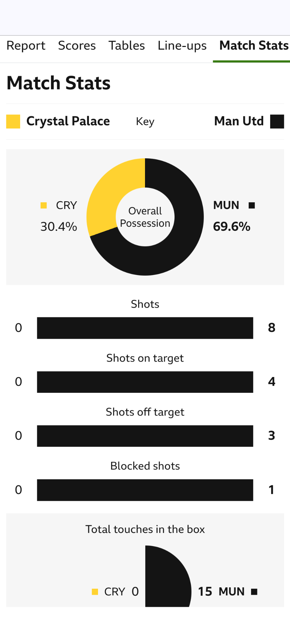The width and height of the screenshot is (290, 644).
Task: Click the black Man Utd key swatch
Action: pyautogui.click(x=277, y=121)
